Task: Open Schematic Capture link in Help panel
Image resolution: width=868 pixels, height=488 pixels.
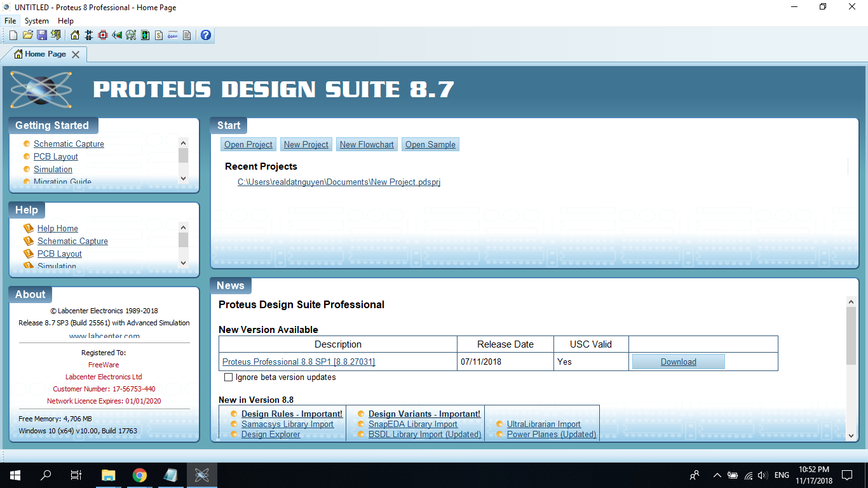Action: pos(72,241)
